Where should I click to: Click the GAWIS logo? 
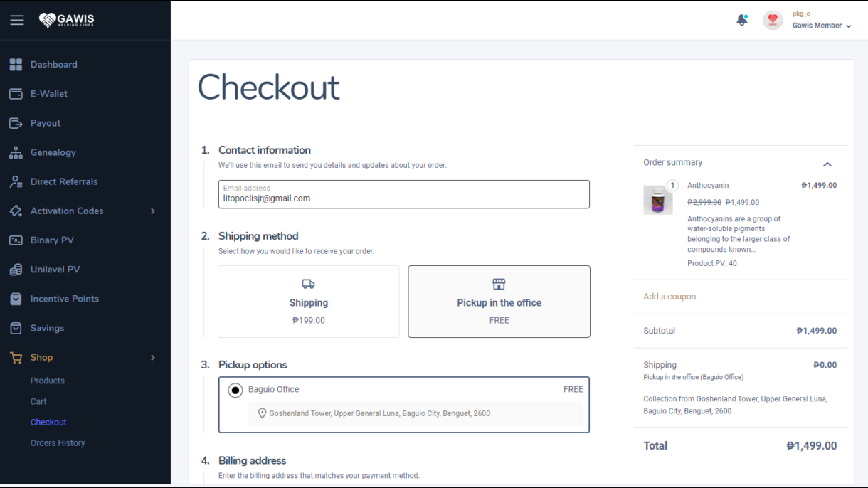coord(66,20)
